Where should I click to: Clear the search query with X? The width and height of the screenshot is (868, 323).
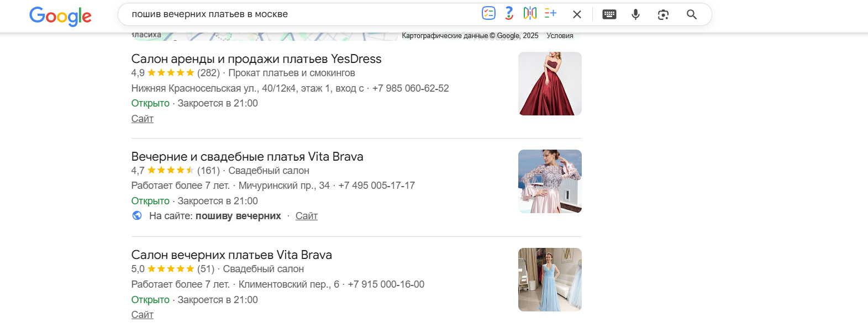pyautogui.click(x=577, y=14)
